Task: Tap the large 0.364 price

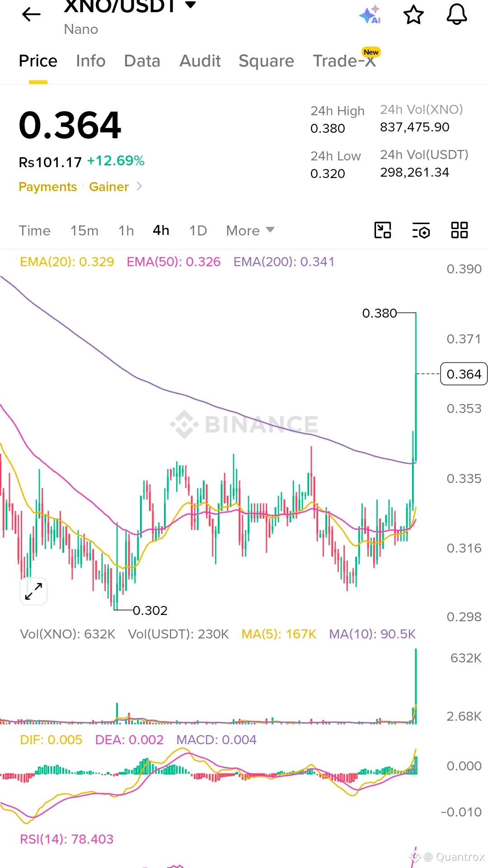Action: coord(70,125)
